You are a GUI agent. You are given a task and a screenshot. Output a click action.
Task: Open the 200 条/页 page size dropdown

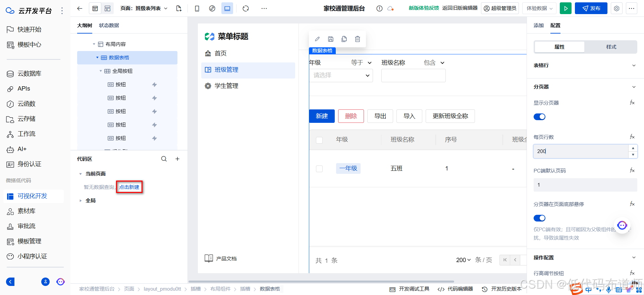463,260
